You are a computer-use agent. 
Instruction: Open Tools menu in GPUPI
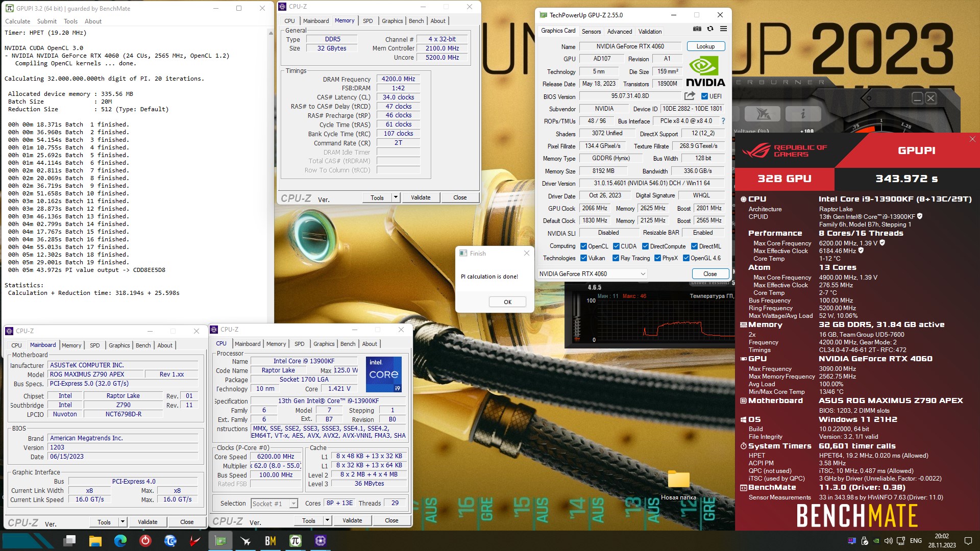click(x=70, y=21)
